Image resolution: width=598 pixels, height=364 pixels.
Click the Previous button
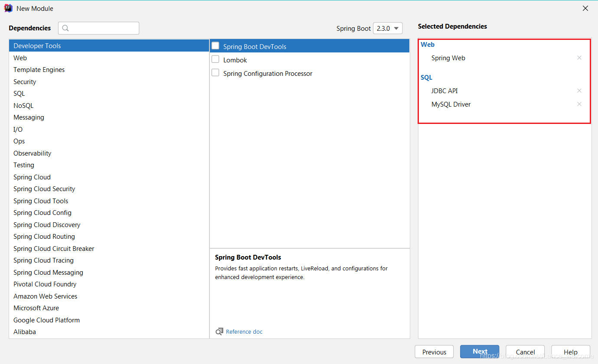click(434, 352)
